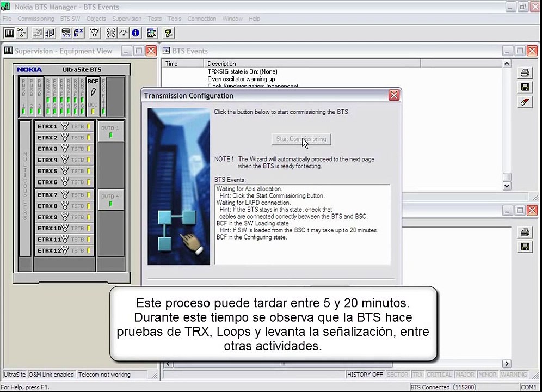Screen dimensions: 542x392
Task: Click the BTS Events scroll-down arrow
Action: (x=507, y=186)
